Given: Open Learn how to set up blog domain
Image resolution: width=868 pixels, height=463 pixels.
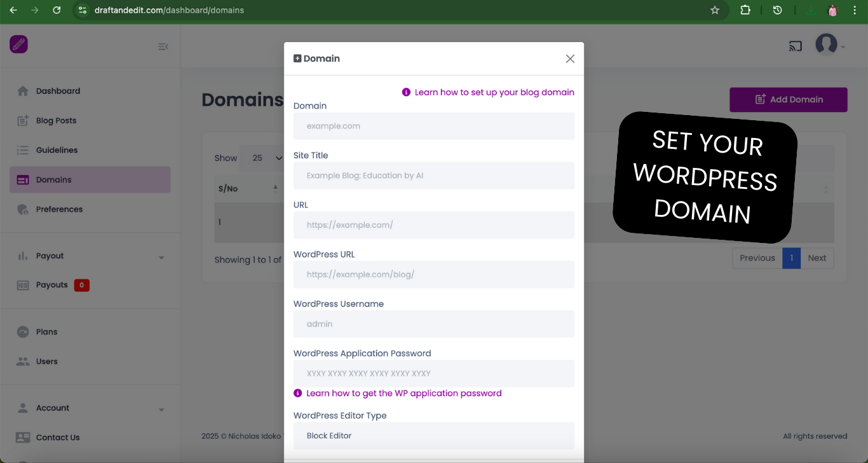Looking at the screenshot, I should (488, 92).
